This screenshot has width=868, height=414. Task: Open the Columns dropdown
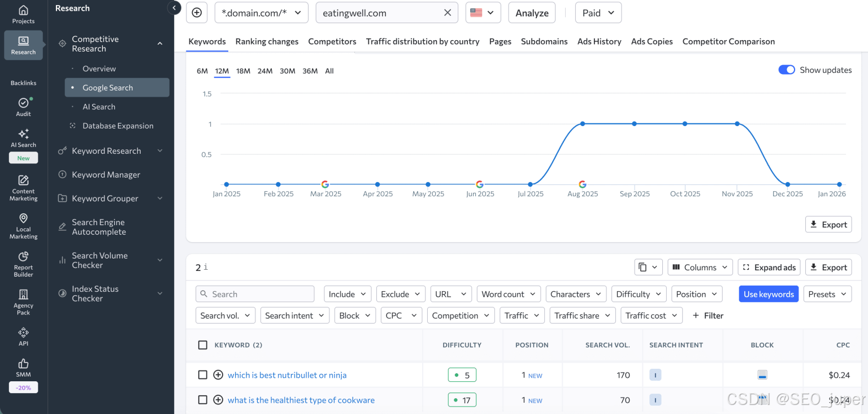[x=700, y=267]
